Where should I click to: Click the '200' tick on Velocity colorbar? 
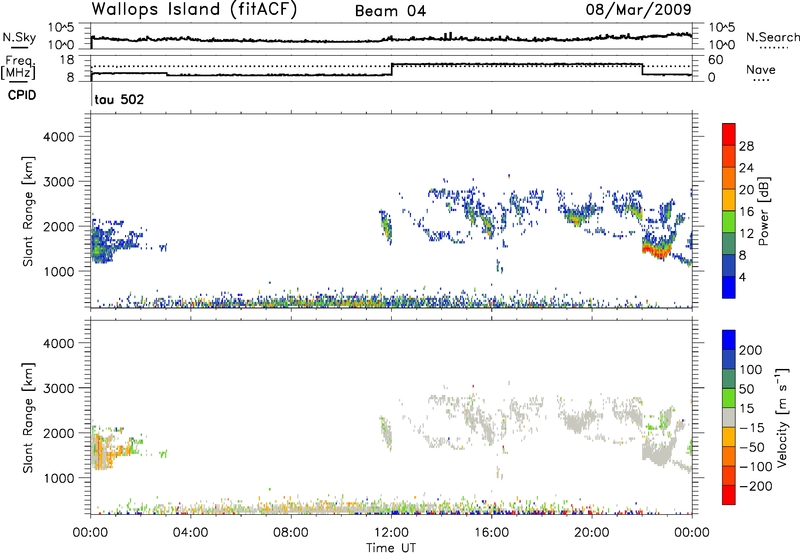coord(751,350)
